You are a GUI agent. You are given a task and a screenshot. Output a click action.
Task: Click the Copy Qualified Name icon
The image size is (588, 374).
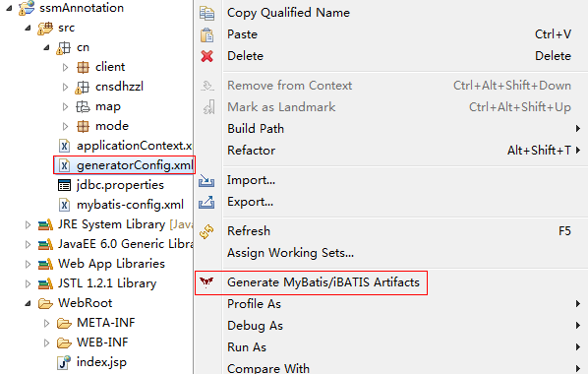(x=207, y=13)
